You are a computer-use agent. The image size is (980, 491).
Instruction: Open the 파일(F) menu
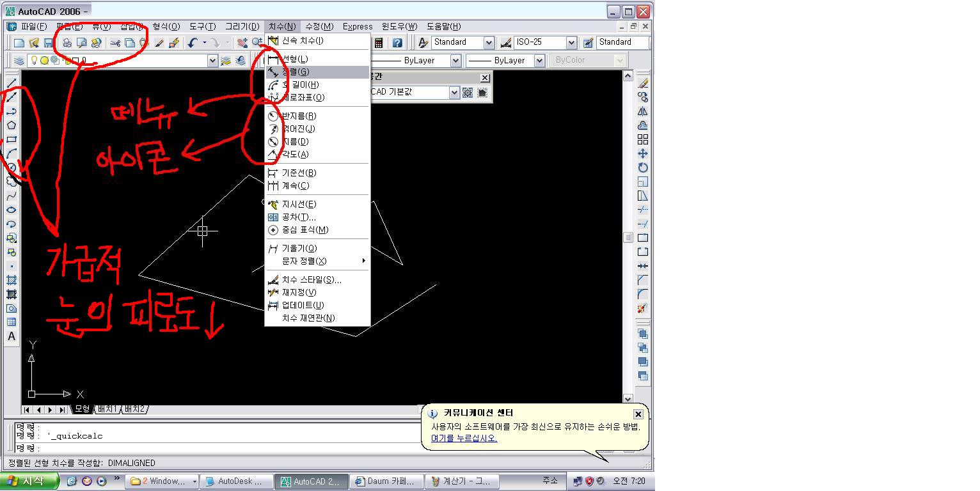[x=34, y=26]
